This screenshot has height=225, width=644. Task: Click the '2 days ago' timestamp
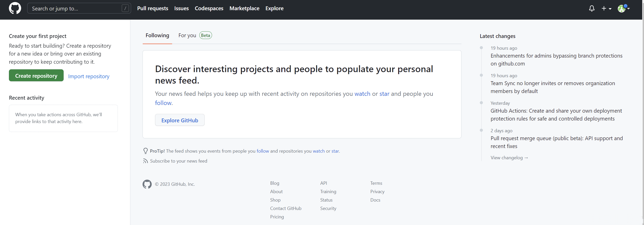[501, 131]
